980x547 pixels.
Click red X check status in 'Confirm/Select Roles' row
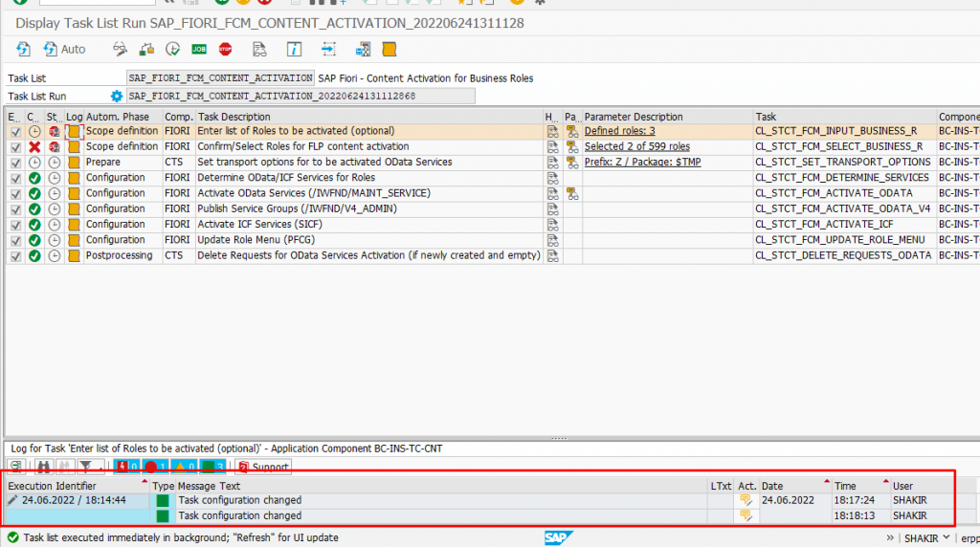tap(34, 146)
